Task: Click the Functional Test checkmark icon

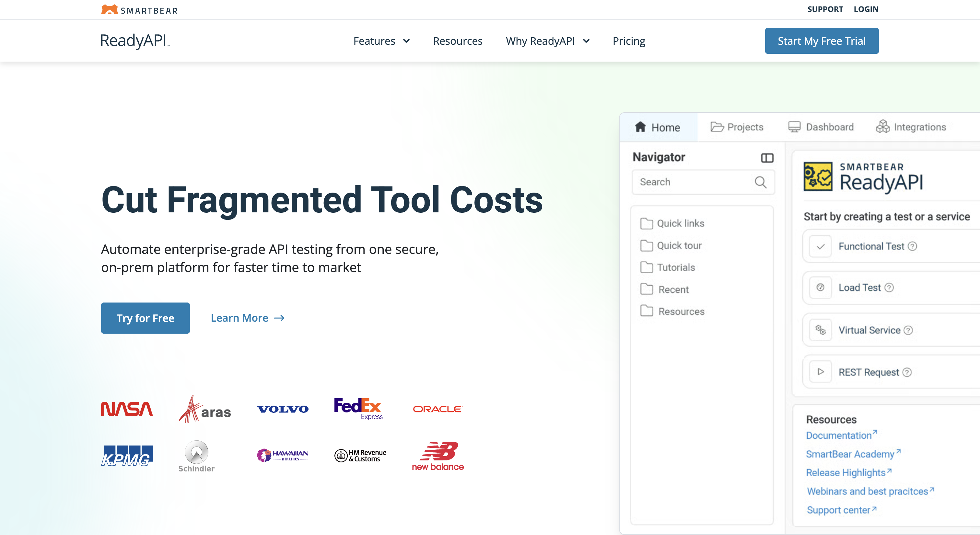Action: [820, 246]
